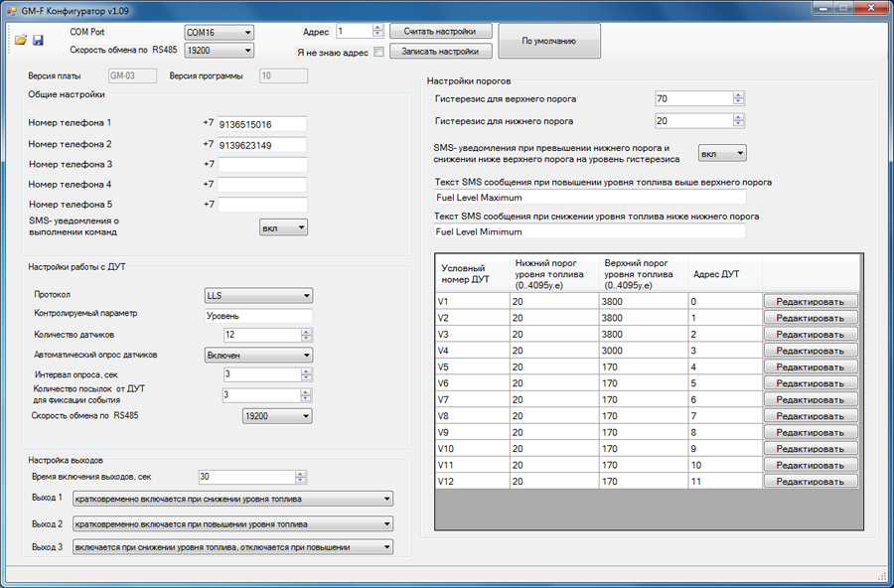Click the 'Записать настройки' button
Viewport: 894px width, 588px height.
coord(440,51)
